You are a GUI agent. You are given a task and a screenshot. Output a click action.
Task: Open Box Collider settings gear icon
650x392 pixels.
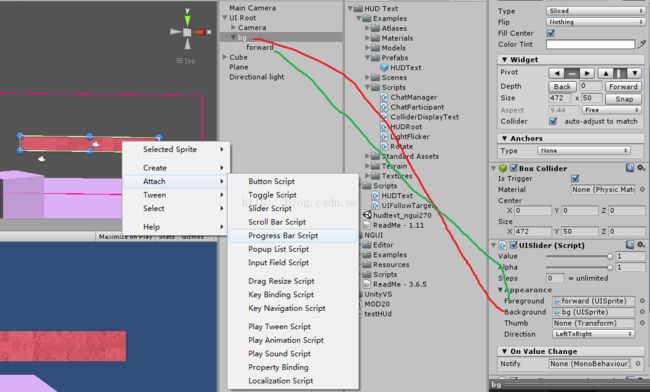click(641, 168)
